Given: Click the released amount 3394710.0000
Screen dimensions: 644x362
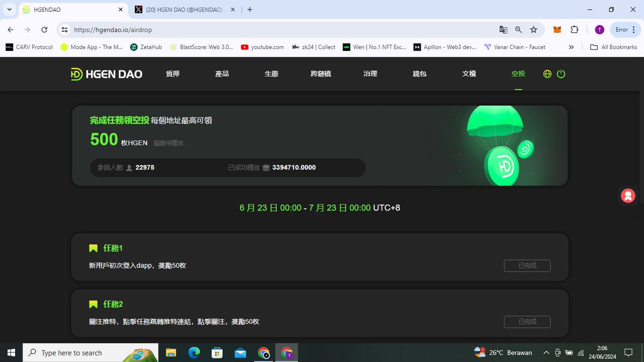Looking at the screenshot, I should click(294, 167).
